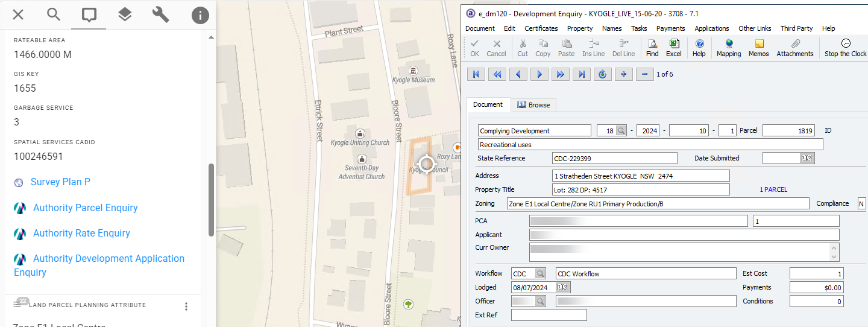Open the Mapping tool in toolbar
This screenshot has height=327, width=868.
(x=728, y=48)
